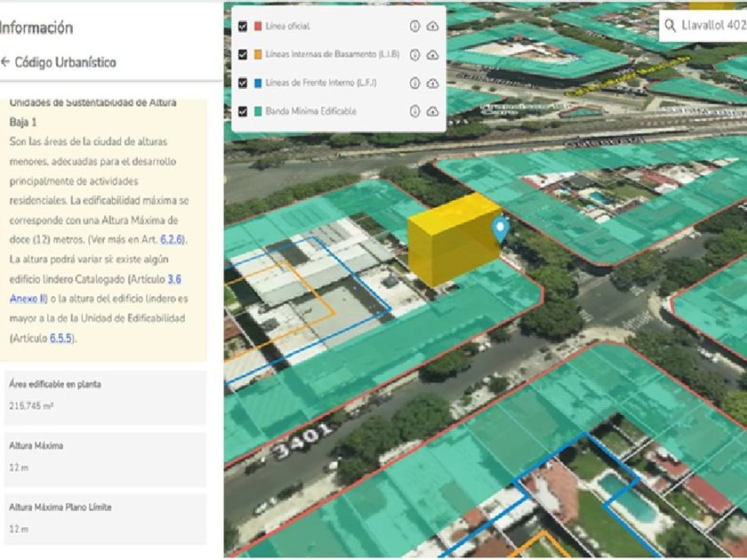
Task: Download the Líneas Internas de Basamento layer
Action: 432,55
